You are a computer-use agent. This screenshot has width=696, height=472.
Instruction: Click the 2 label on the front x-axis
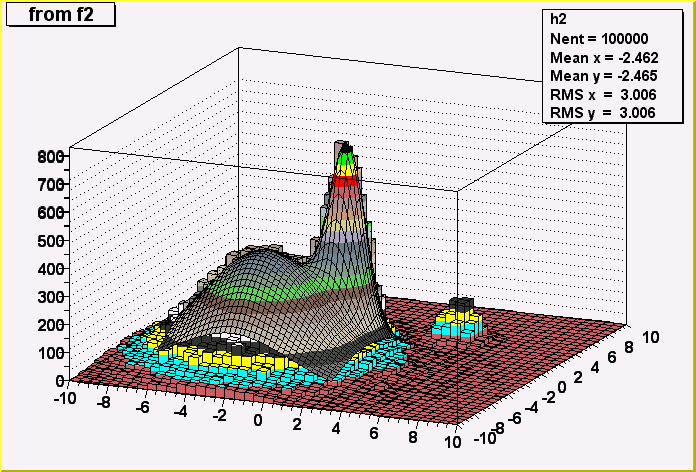(296, 423)
